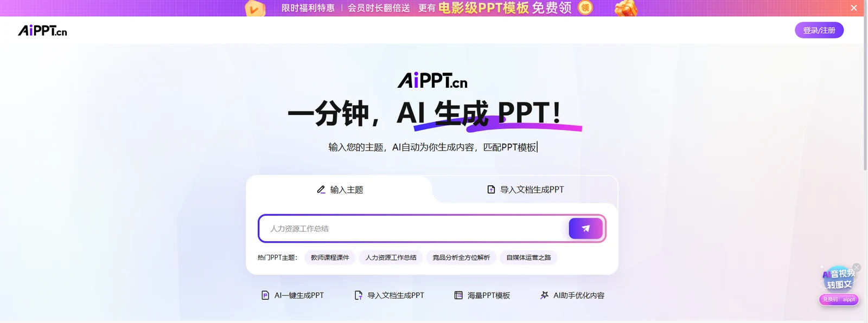Switch to the 导入文档生成PPT tab

pyautogui.click(x=525, y=190)
